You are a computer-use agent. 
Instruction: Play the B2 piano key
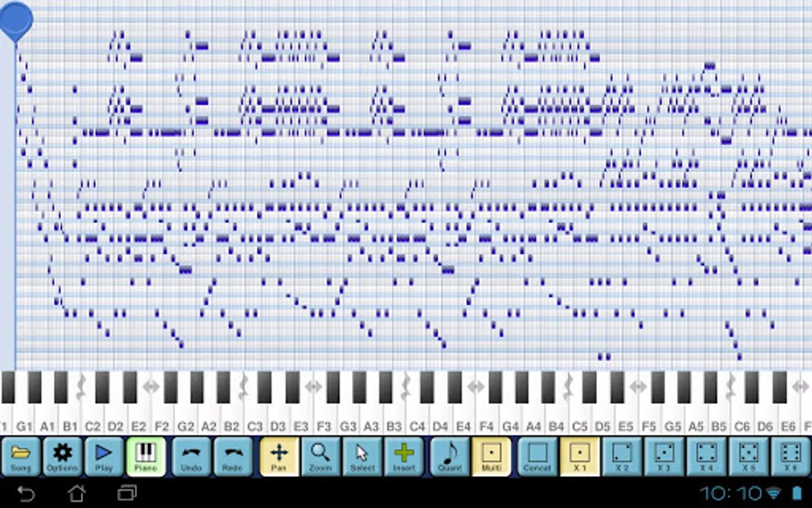[x=232, y=418]
